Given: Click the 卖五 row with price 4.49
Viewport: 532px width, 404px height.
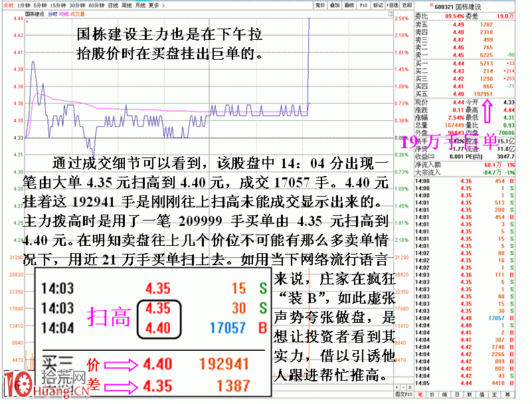Looking at the screenshot, I should pyautogui.click(x=465, y=25).
